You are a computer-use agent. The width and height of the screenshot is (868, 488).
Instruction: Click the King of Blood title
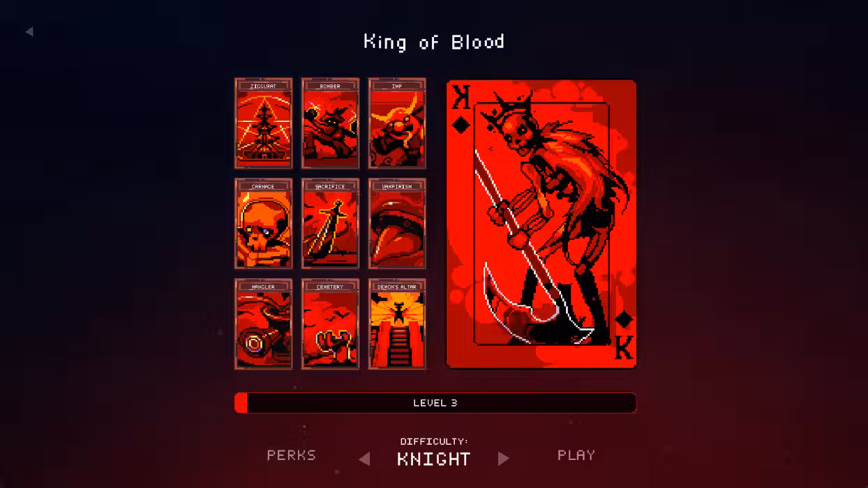(434, 42)
